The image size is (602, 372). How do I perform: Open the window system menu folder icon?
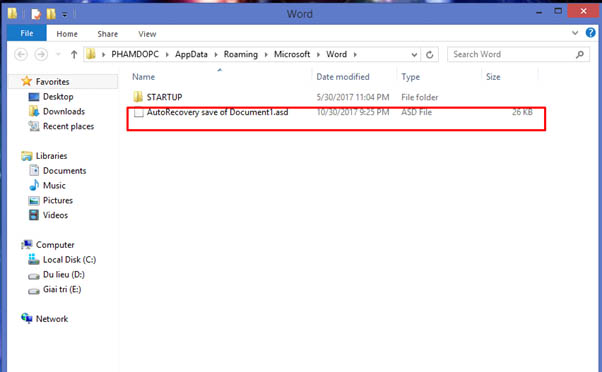[x=12, y=13]
